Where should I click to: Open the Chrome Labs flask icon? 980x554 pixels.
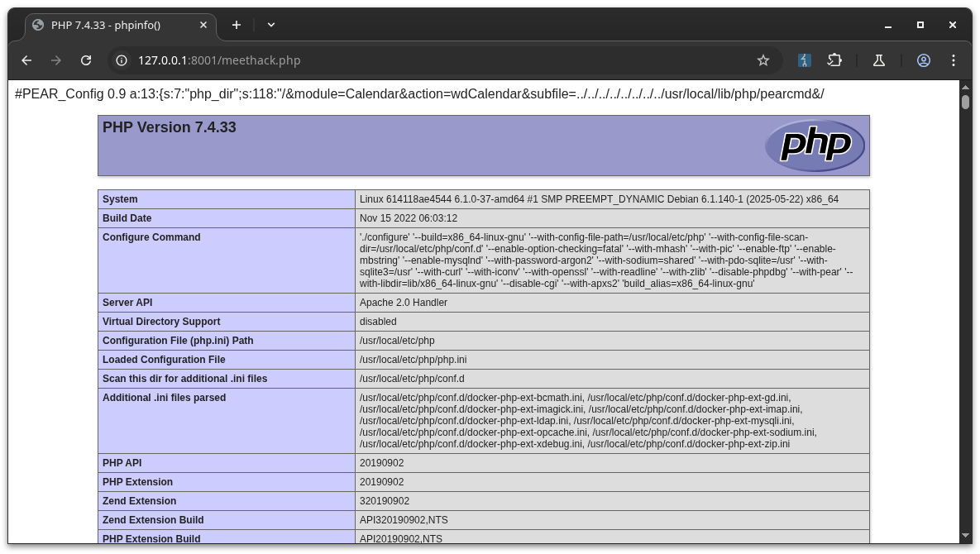(879, 60)
